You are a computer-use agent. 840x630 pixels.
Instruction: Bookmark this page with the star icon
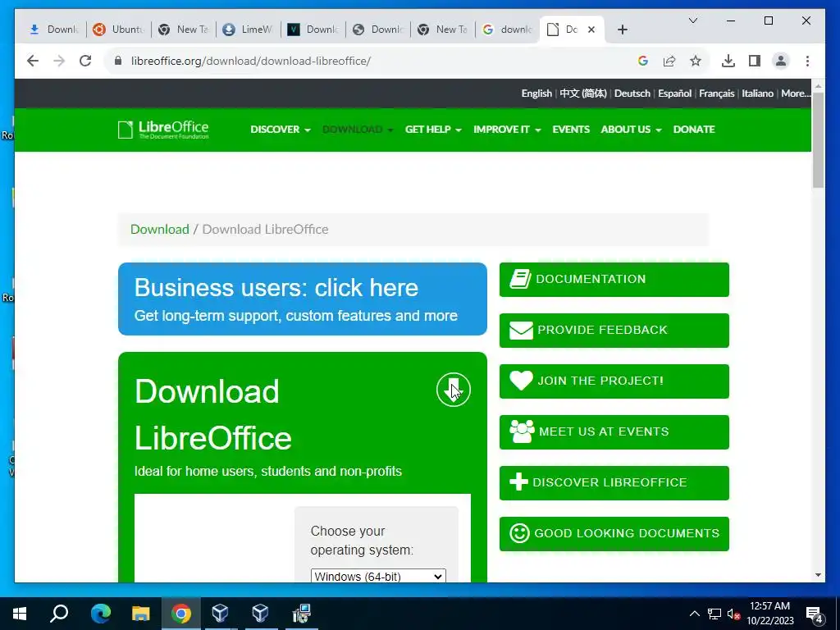coord(696,61)
